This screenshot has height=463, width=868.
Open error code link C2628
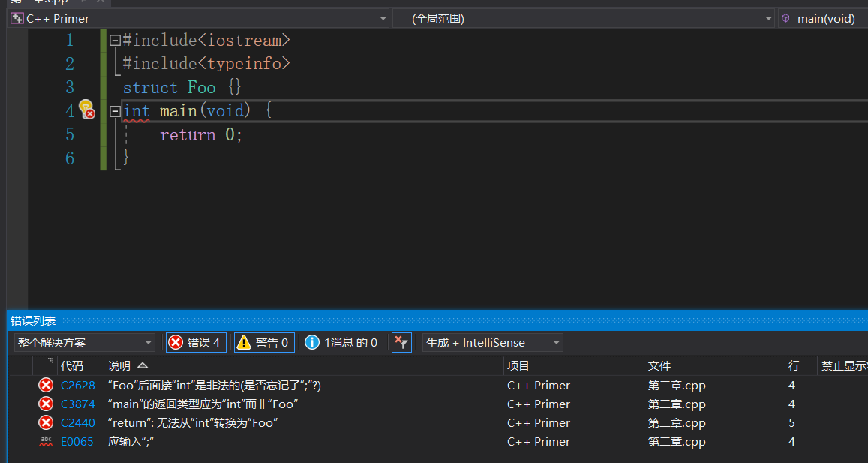coord(78,386)
